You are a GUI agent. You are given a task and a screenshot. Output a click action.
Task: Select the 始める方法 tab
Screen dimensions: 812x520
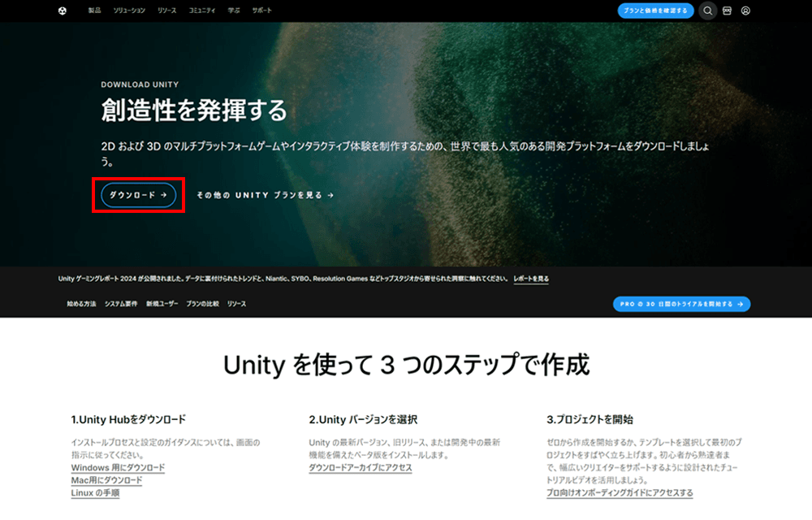(x=81, y=304)
